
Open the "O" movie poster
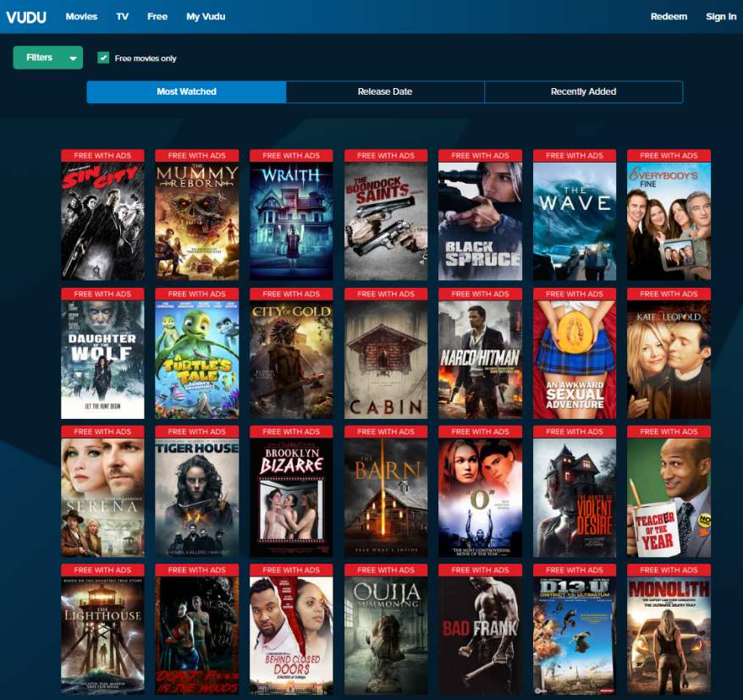(x=480, y=491)
